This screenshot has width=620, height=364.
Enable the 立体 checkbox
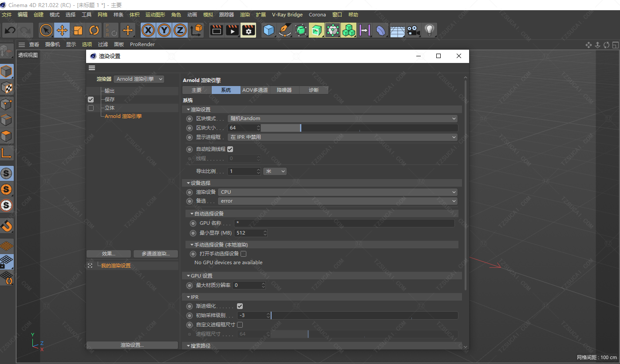pyautogui.click(x=91, y=108)
